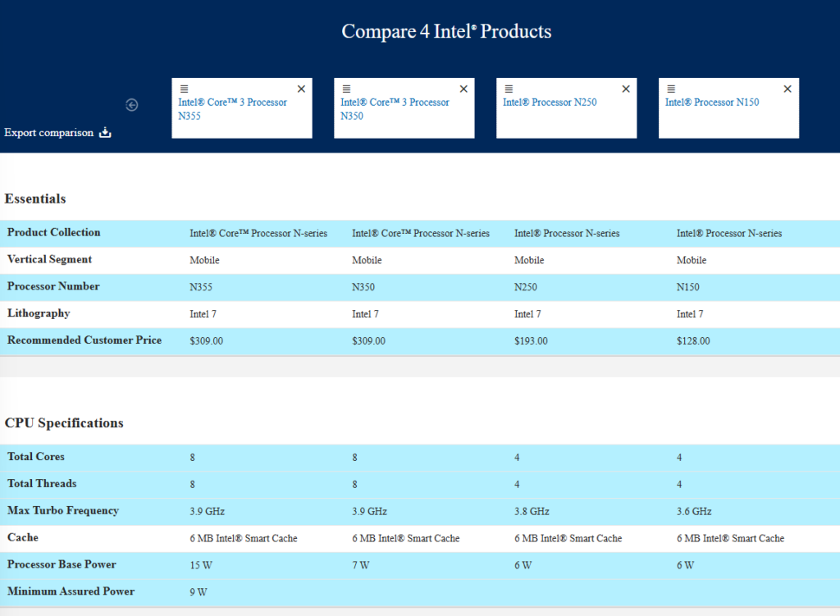Click the Processor Base Power label
This screenshot has width=840, height=616.
pos(62,564)
